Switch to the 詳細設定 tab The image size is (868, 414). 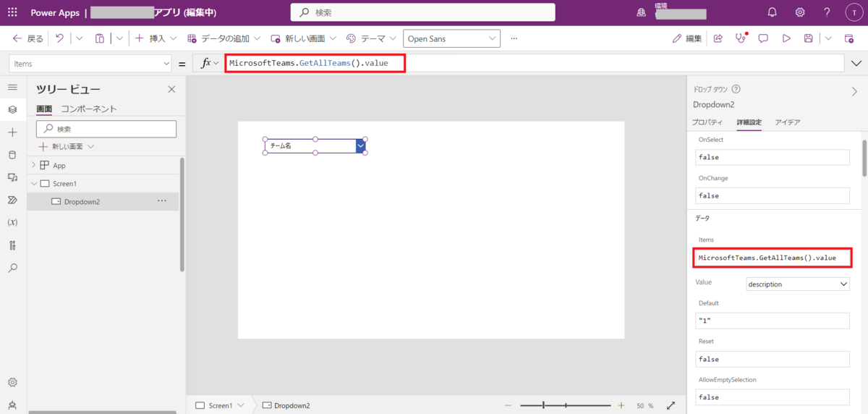pos(749,122)
